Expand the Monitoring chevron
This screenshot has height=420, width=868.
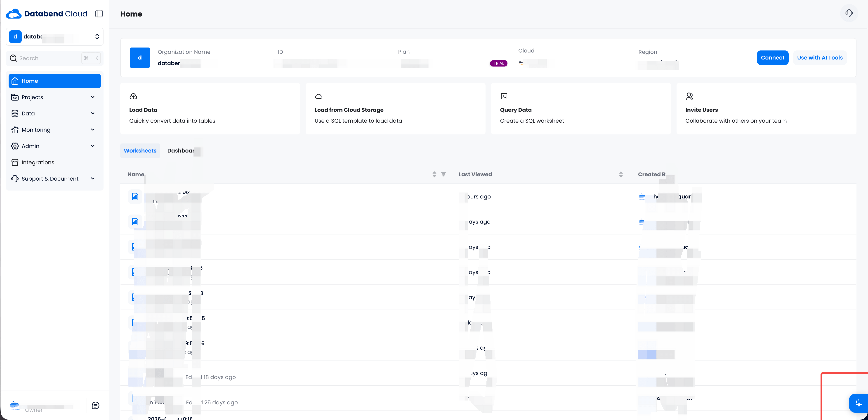tap(93, 129)
